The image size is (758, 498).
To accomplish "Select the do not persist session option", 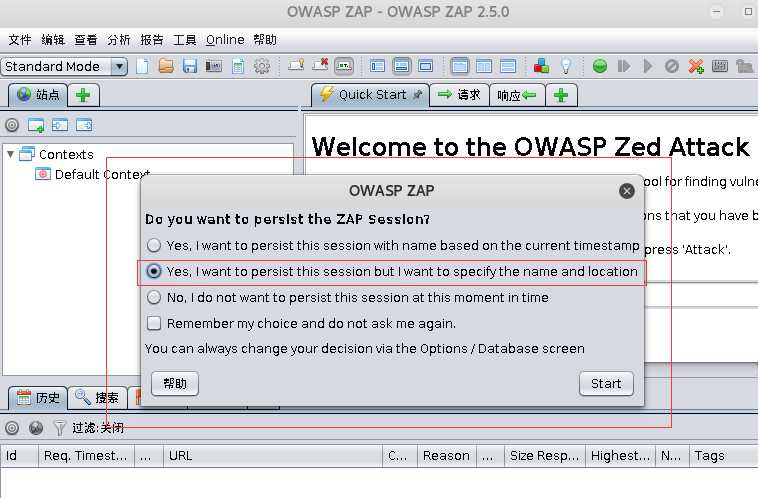I will point(347,297).
